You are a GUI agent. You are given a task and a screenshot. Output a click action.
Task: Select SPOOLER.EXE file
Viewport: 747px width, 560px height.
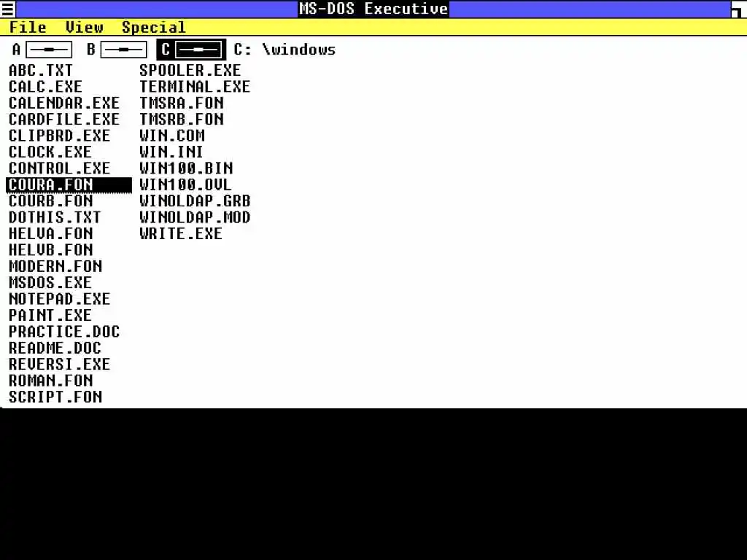pos(190,71)
